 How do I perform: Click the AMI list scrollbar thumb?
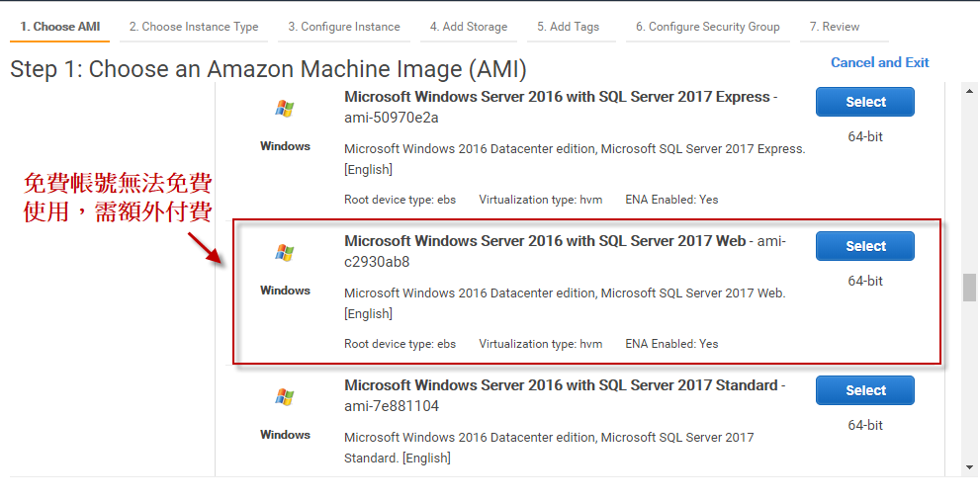(969, 288)
